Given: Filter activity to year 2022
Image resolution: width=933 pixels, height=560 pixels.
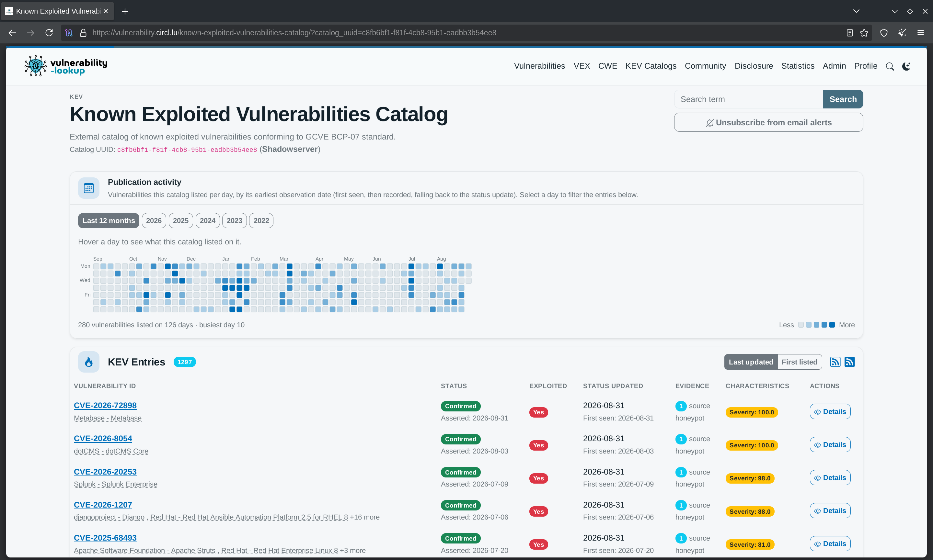Looking at the screenshot, I should 261,220.
